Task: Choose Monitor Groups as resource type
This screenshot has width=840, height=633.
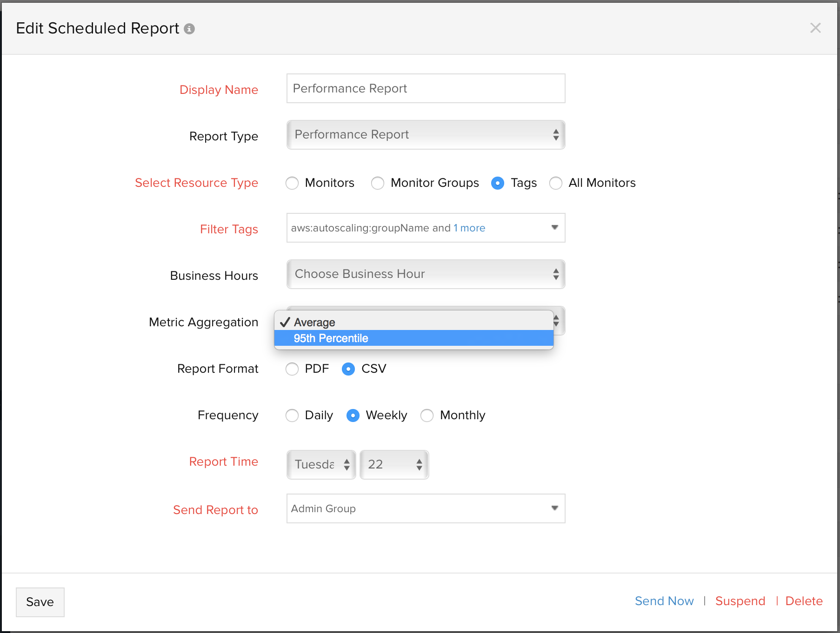Action: point(378,183)
